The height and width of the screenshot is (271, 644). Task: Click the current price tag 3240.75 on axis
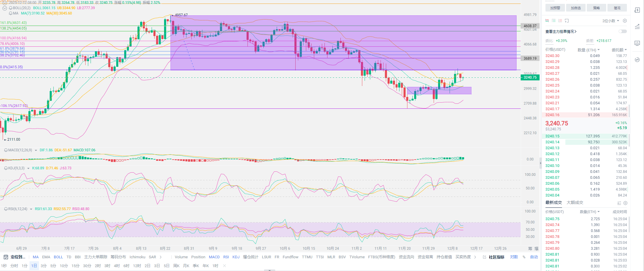(530, 77)
